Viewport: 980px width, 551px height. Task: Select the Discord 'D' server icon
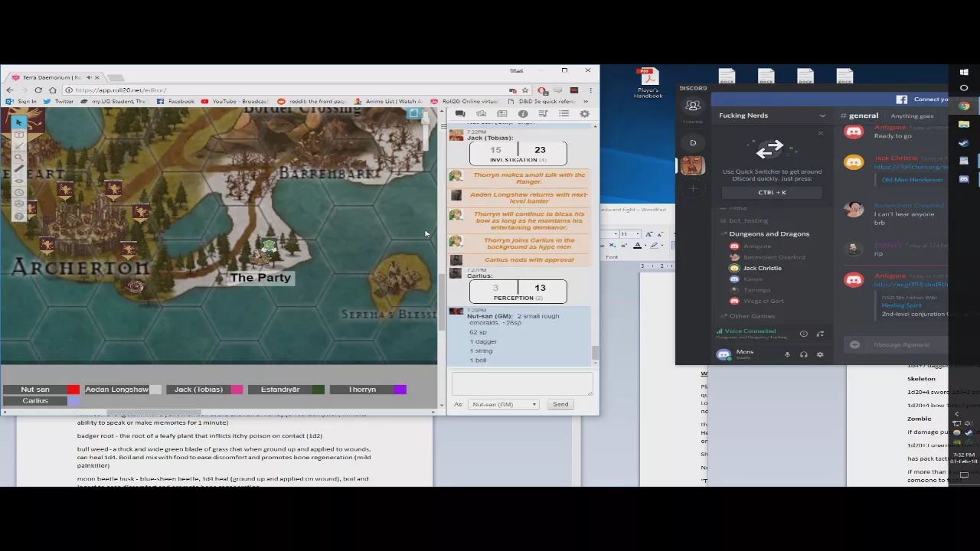(693, 143)
